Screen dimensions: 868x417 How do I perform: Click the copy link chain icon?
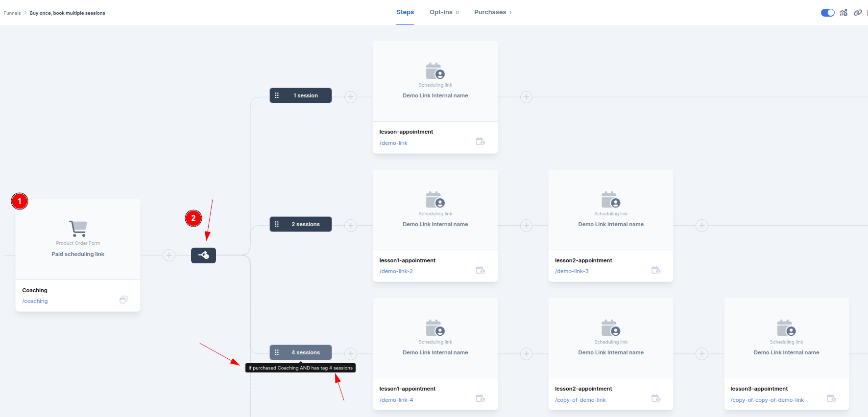click(858, 13)
